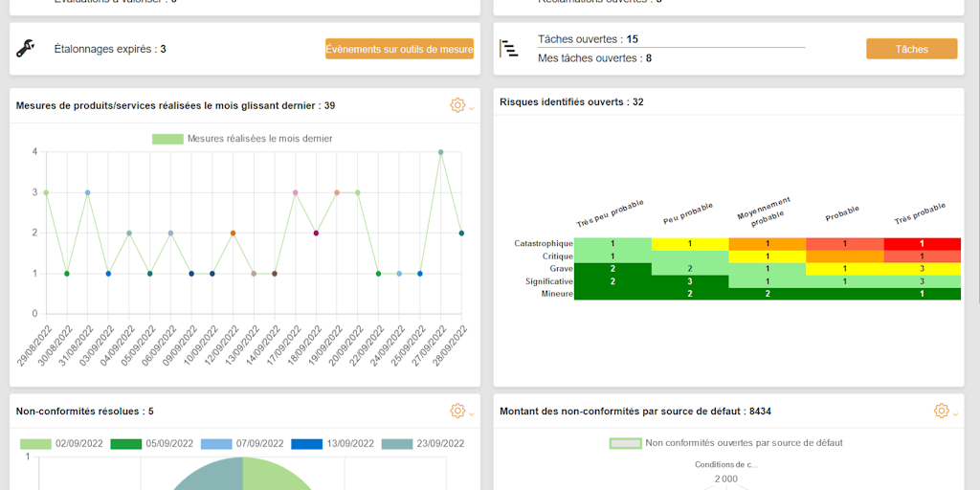Click the Catastrophique / Peu probable yellow cell
This screenshot has width=980, height=490.
click(x=690, y=244)
